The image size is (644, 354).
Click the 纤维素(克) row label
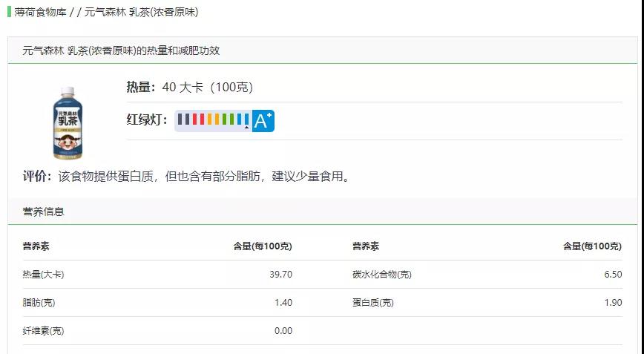click(x=43, y=330)
